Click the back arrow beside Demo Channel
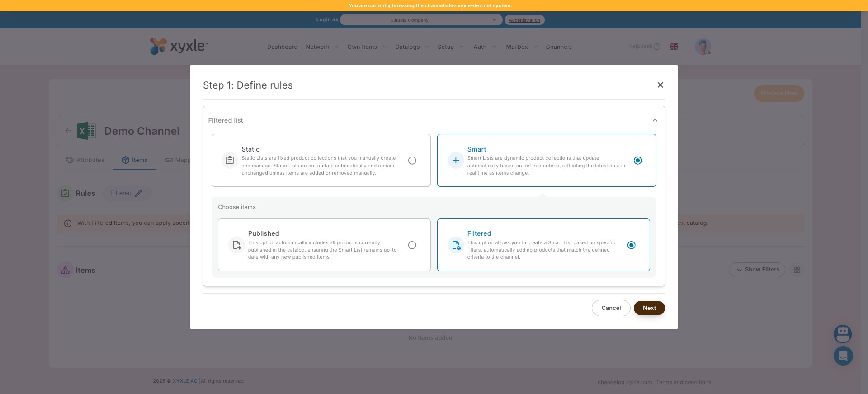 pos(68,131)
